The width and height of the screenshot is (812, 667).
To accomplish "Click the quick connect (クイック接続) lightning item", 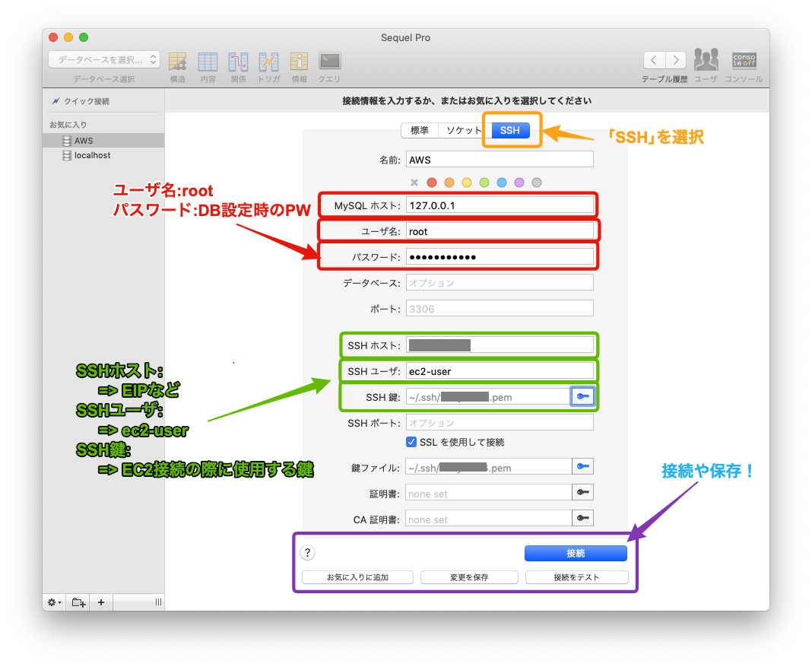I will [81, 101].
